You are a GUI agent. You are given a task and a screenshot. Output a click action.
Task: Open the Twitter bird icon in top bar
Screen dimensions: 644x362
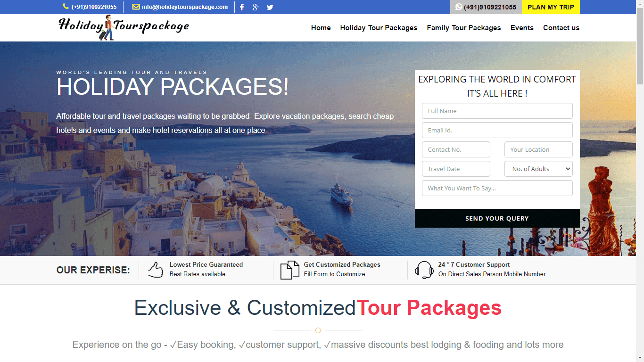pyautogui.click(x=270, y=7)
